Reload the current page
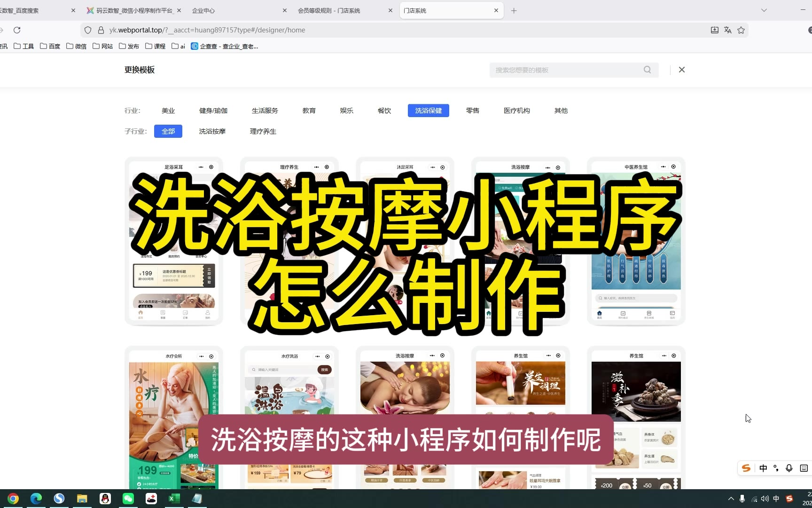The width and height of the screenshot is (812, 508). coord(17,30)
